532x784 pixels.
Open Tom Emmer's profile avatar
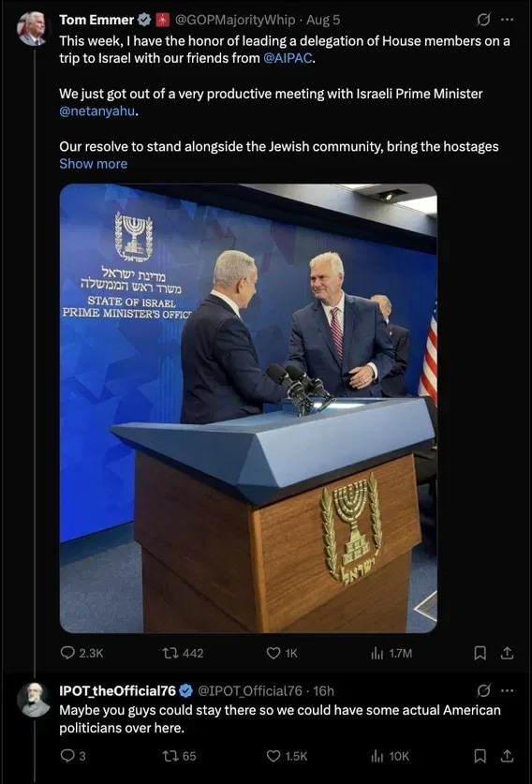coord(32,29)
